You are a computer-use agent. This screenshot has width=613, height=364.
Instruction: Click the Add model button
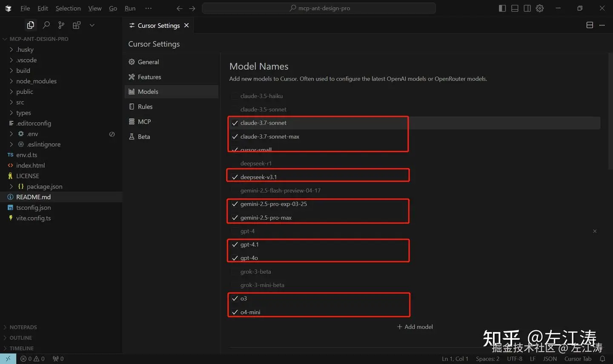coord(415,327)
